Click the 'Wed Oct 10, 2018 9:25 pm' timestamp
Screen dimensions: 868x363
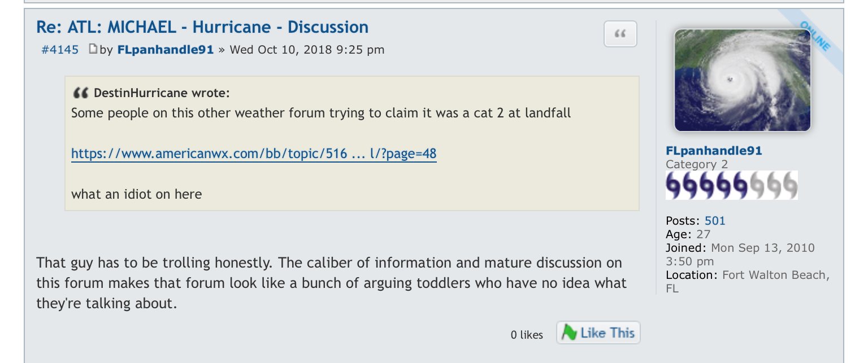point(307,50)
